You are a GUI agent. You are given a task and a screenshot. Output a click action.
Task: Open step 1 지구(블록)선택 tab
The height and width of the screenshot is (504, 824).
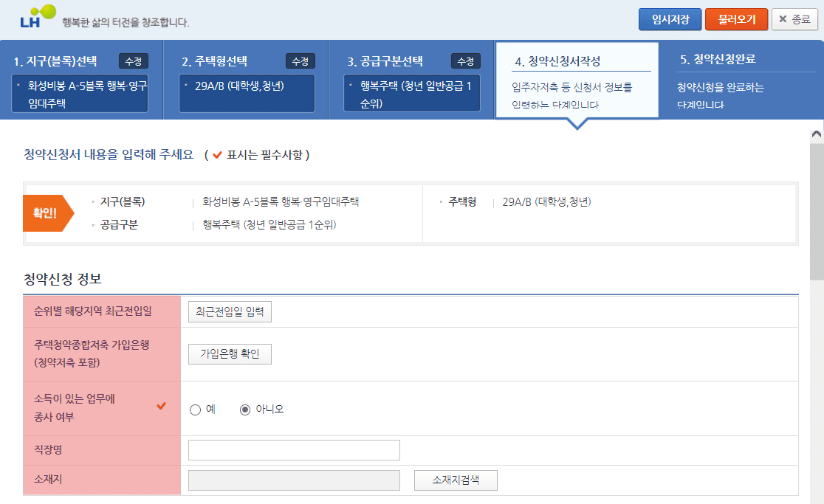(x=55, y=61)
